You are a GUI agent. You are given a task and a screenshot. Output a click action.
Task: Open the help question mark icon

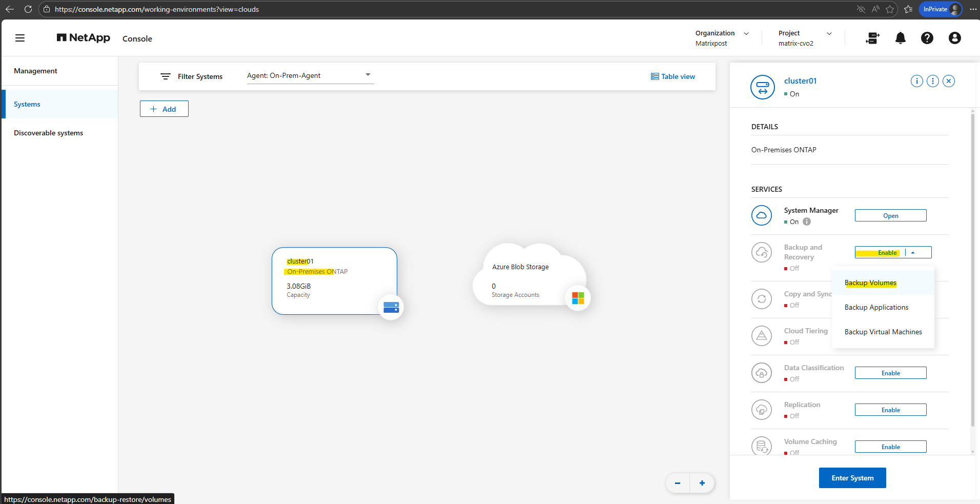point(927,38)
